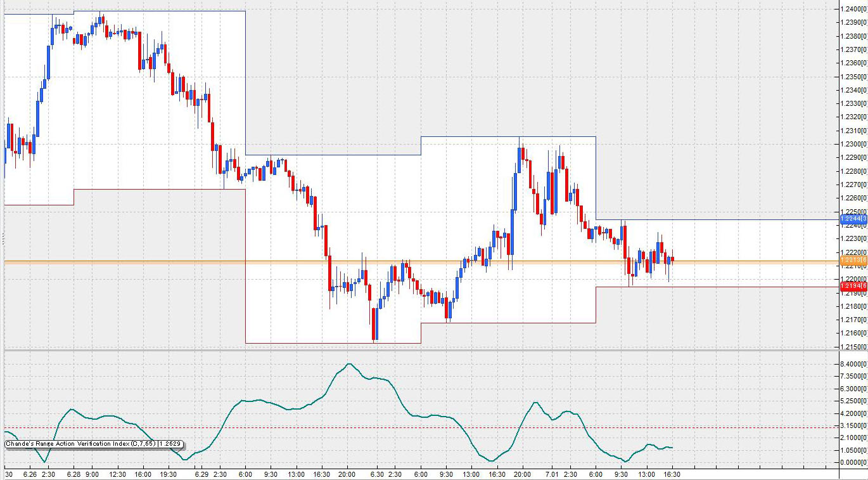Screen dimensions: 868x480
Task: Click the 0.0000 indicator scale label
Action: [854, 462]
